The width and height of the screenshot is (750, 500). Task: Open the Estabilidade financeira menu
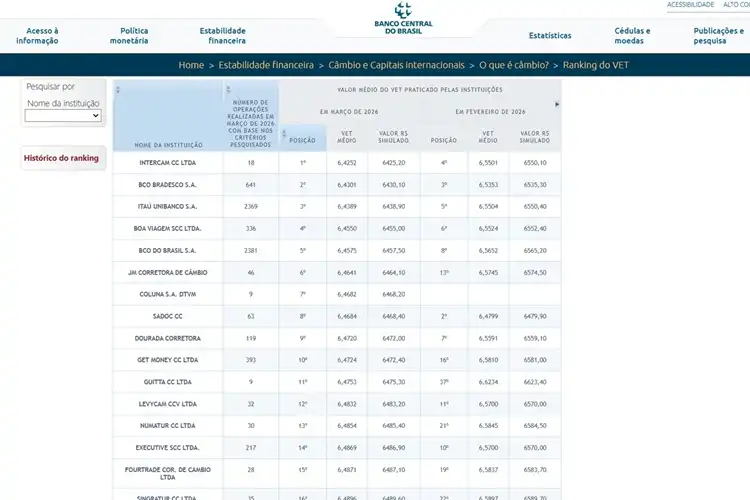coord(222,36)
